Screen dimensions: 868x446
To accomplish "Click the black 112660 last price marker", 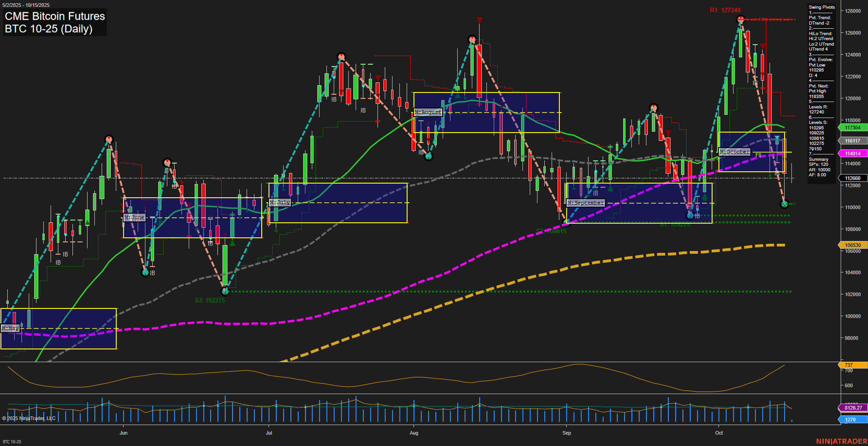I will click(852, 178).
